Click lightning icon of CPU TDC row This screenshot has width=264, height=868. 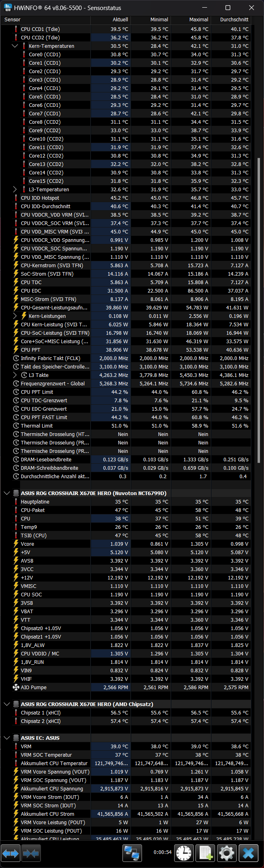16,282
